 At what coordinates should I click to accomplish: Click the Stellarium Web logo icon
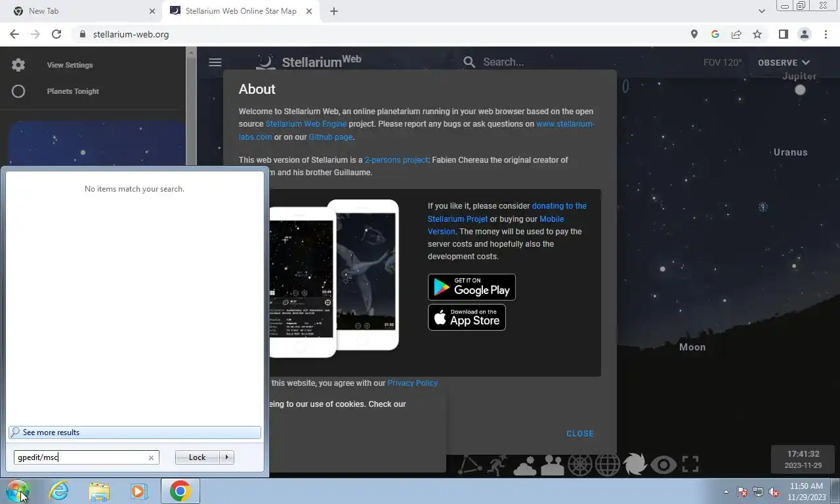coord(266,62)
